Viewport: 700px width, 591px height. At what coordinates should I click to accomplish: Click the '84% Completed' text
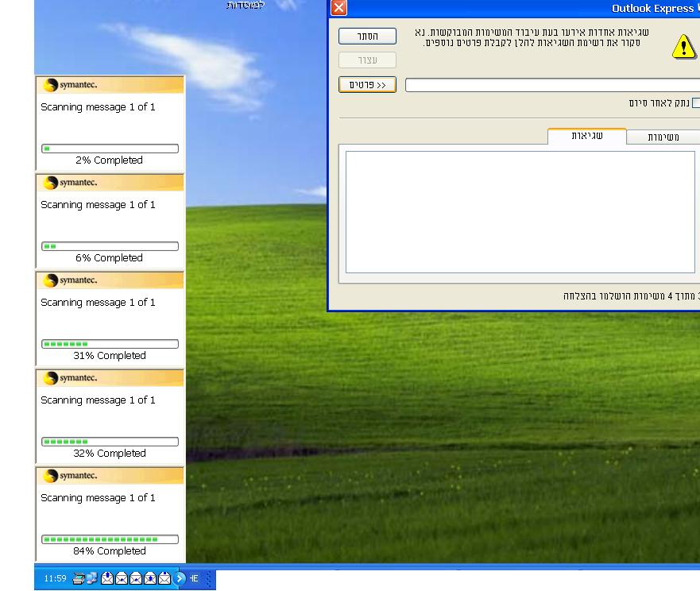(110, 551)
